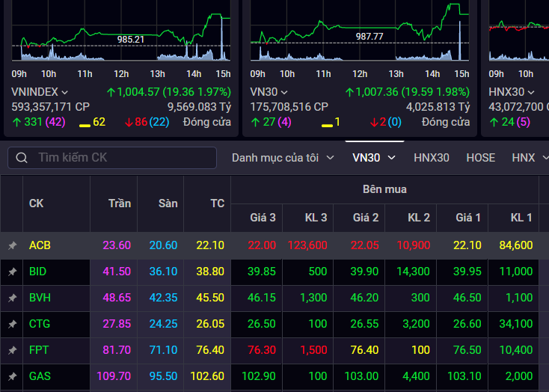
Task: Click the search magnifier icon
Action: pos(22,158)
